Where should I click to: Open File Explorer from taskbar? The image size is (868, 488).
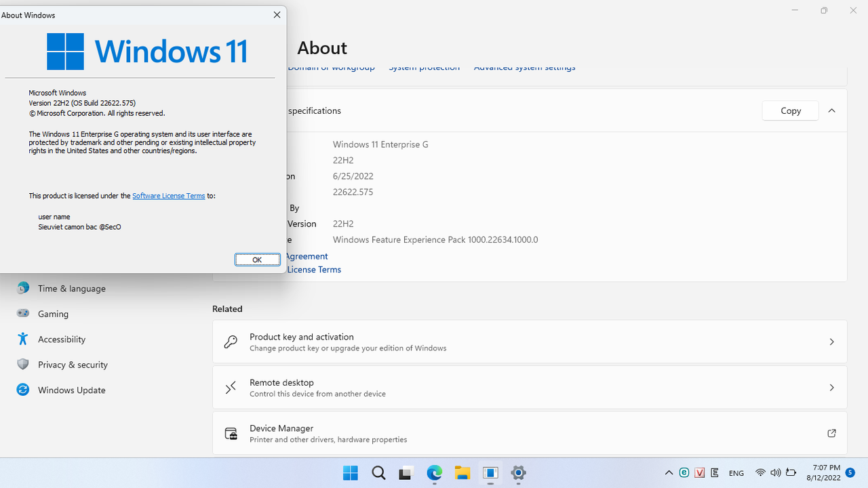pos(462,473)
